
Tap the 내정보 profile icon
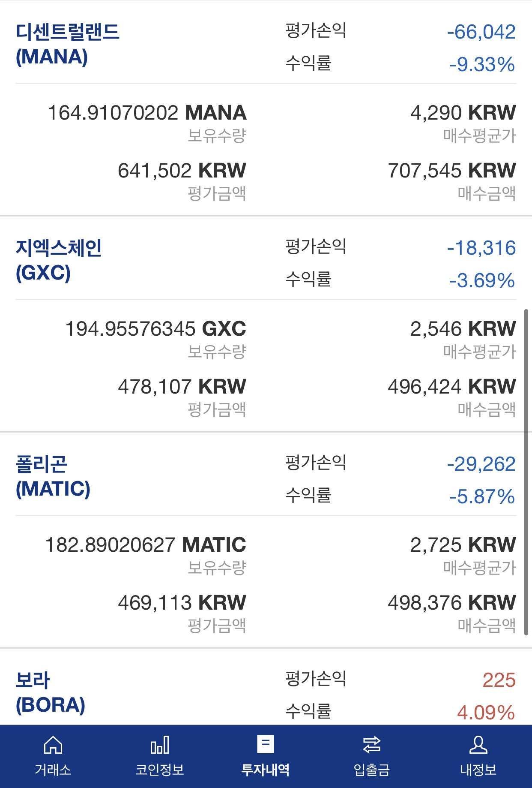[x=478, y=745]
